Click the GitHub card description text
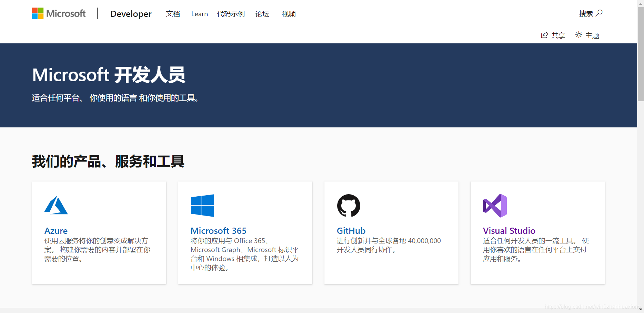 [389, 245]
